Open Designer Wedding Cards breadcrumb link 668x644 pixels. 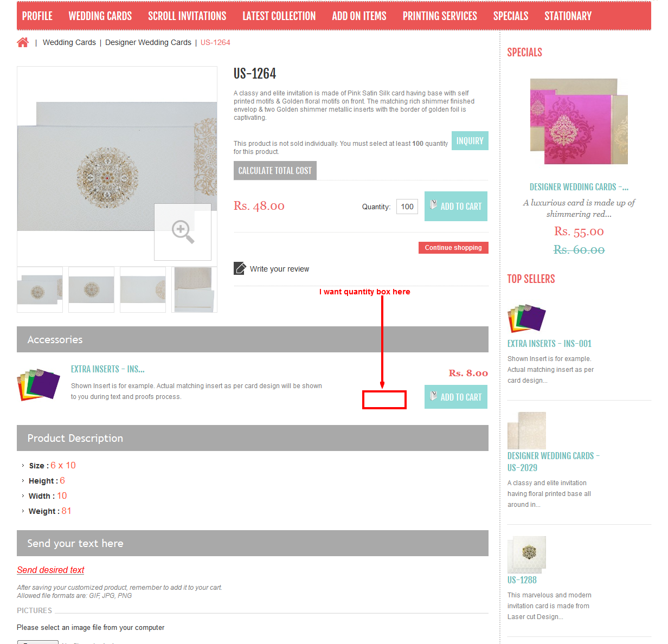pos(148,42)
